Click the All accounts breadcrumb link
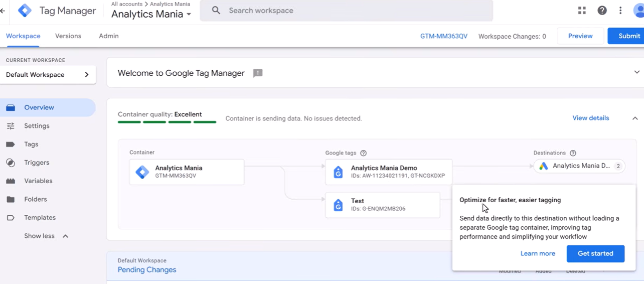 point(127,4)
